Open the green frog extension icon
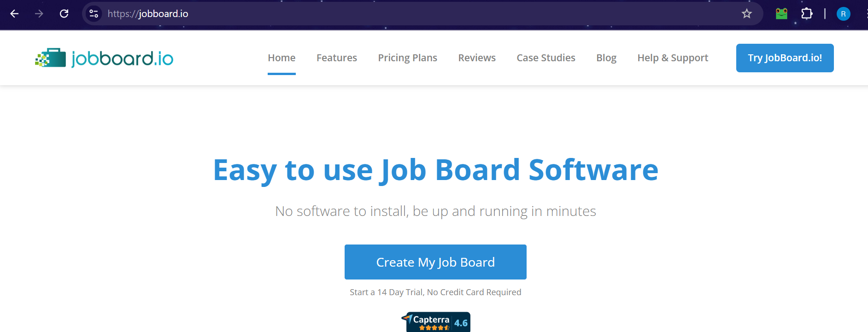 (781, 14)
